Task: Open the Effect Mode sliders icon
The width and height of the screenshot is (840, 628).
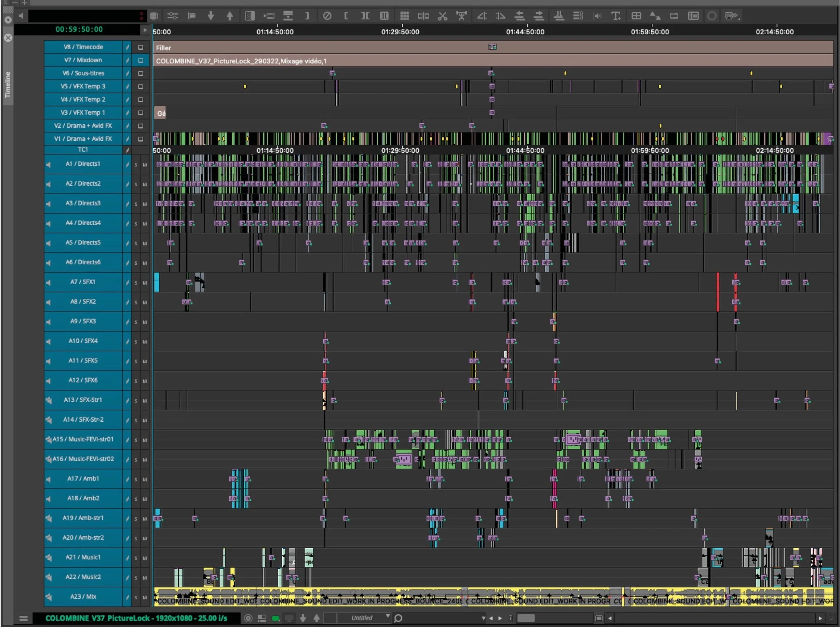Action: [x=173, y=16]
